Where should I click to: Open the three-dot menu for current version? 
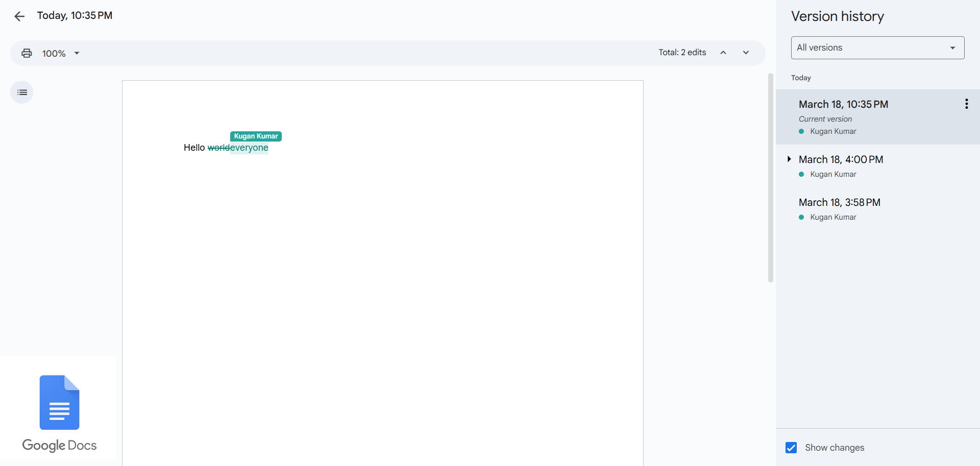pos(966,104)
